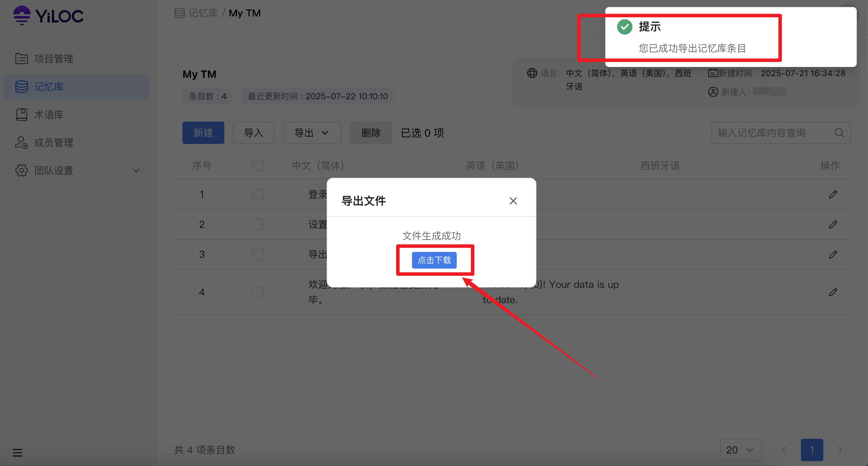Viewport: 868px width, 466px height.
Task: Click the green success check icon
Action: coord(625,27)
